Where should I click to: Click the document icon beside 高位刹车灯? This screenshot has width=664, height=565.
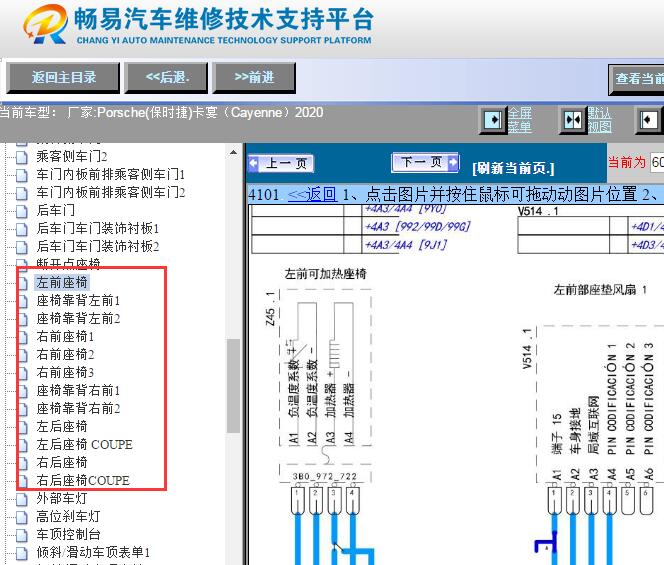22,517
